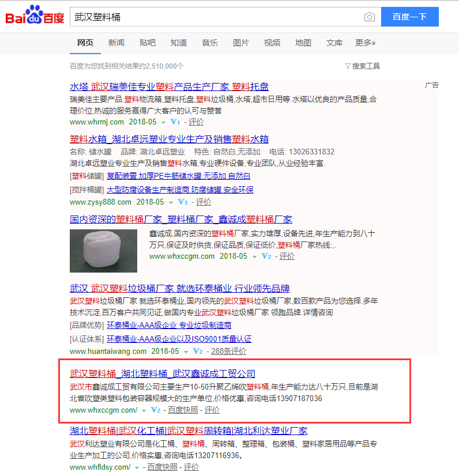This screenshot has width=459, height=476.
Task: Click the filter icon of 搜索工具
Action: pos(348,66)
